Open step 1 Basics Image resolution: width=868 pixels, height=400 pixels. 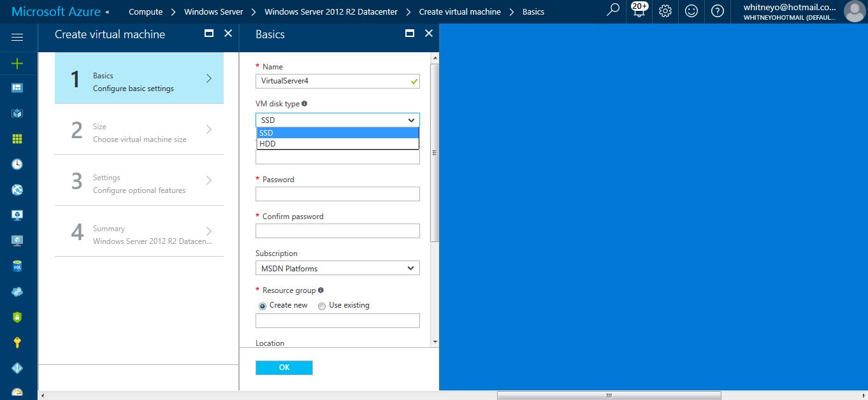pyautogui.click(x=139, y=78)
